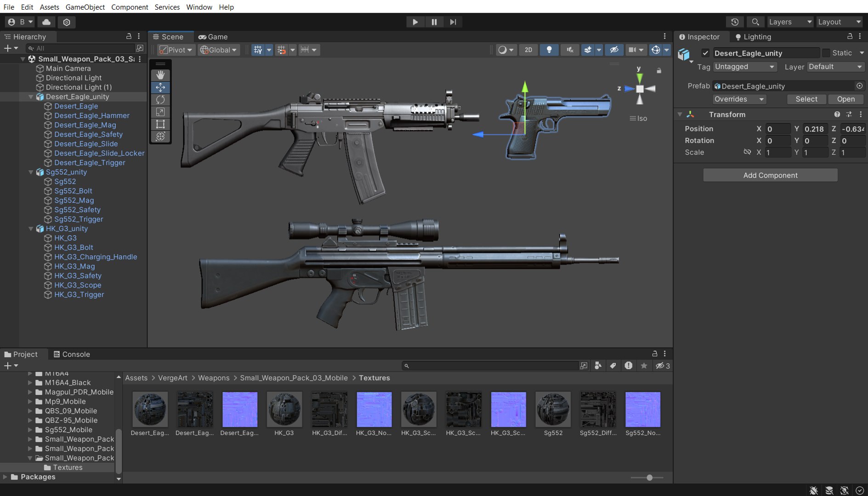Open Unity Cloud services icon
The width and height of the screenshot is (868, 496).
pyautogui.click(x=46, y=22)
